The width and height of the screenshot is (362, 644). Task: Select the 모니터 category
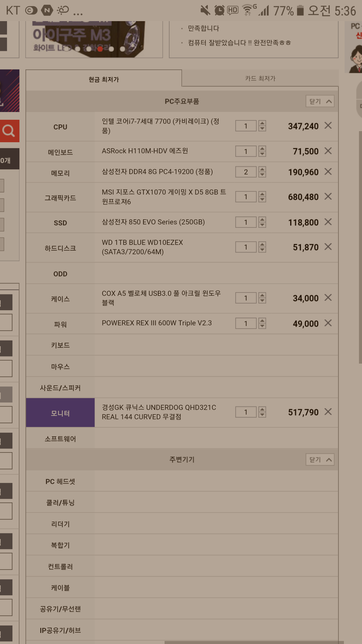pos(60,413)
